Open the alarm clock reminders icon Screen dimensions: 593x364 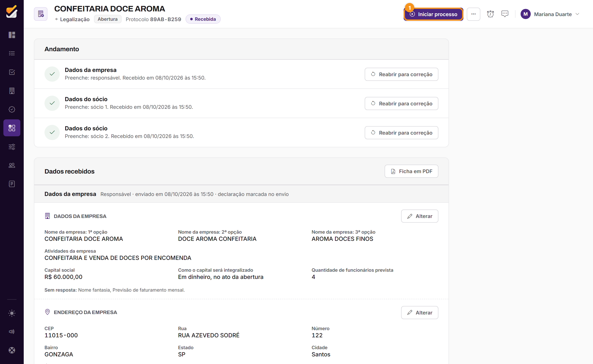[490, 14]
